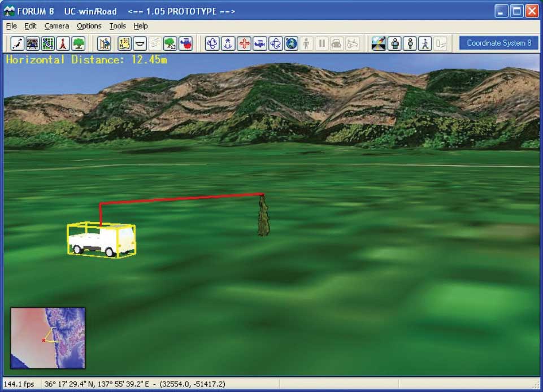Screen dimensions: 543x392
Task: Click the tree model in the 3D scene
Action: point(263,216)
